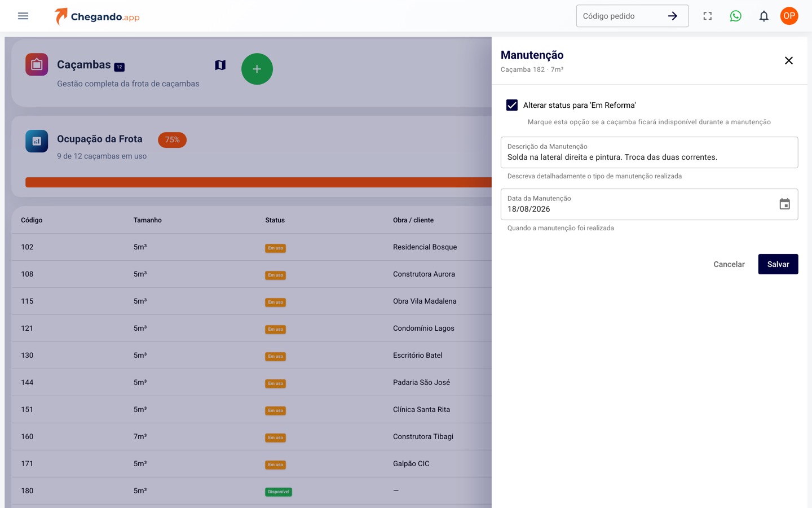Screen dimensions: 812x508
Task: Click the fleet occupancy progress bar
Action: coord(258,182)
